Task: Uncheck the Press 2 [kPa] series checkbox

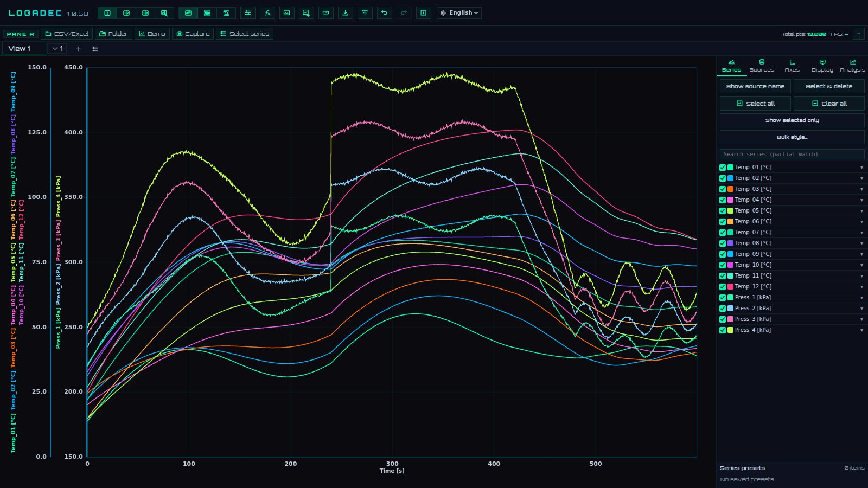Action: point(723,309)
